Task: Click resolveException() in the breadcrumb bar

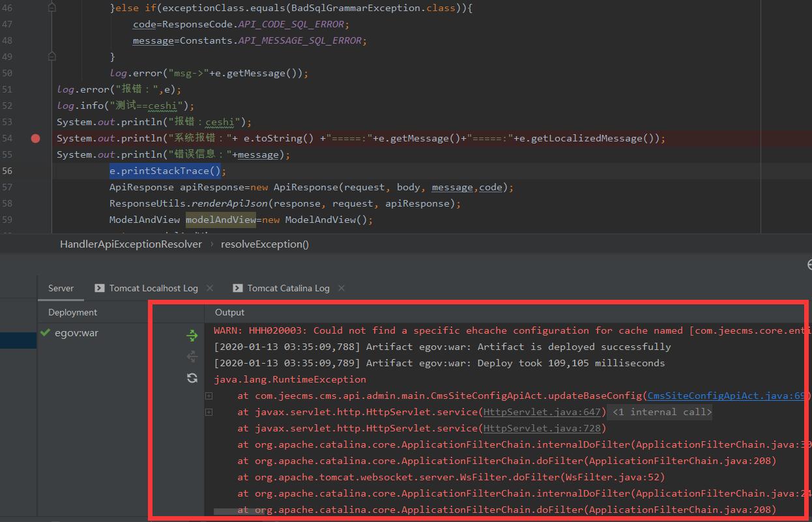Action: (x=265, y=244)
